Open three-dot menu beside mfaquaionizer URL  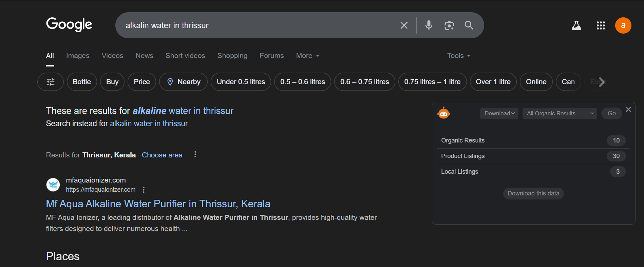click(x=144, y=190)
